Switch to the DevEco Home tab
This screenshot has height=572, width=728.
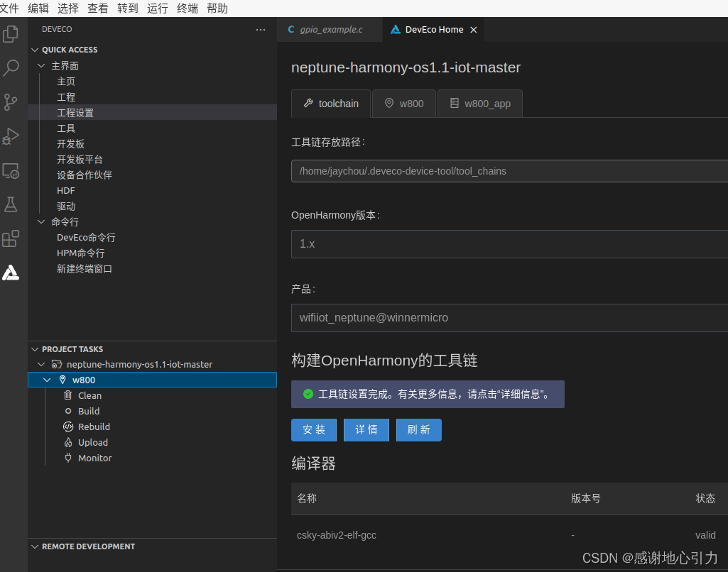pos(433,30)
